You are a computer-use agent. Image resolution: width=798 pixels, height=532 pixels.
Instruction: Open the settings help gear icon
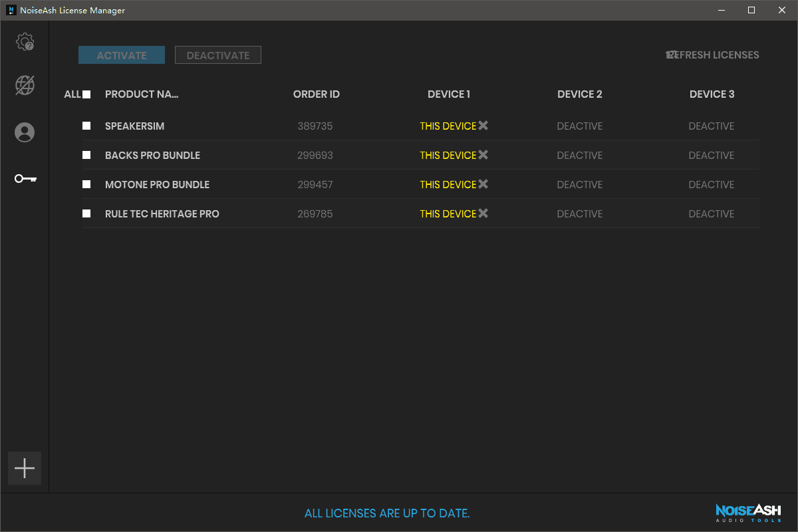coord(25,42)
